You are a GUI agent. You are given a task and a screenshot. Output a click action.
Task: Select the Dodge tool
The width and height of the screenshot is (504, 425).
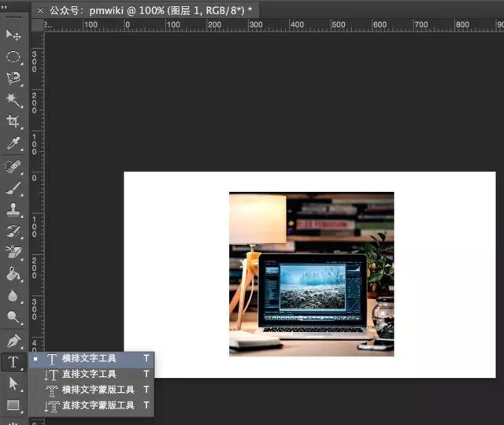pos(13,317)
